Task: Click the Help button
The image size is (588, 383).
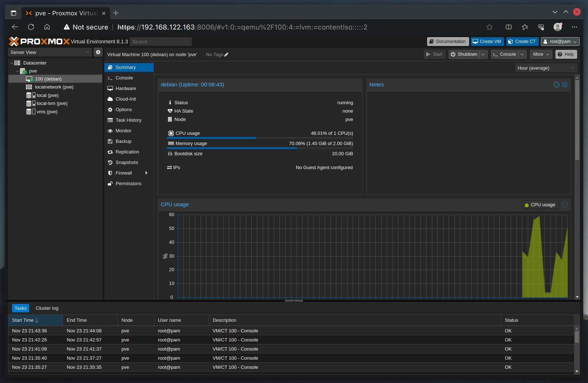Action: point(566,54)
